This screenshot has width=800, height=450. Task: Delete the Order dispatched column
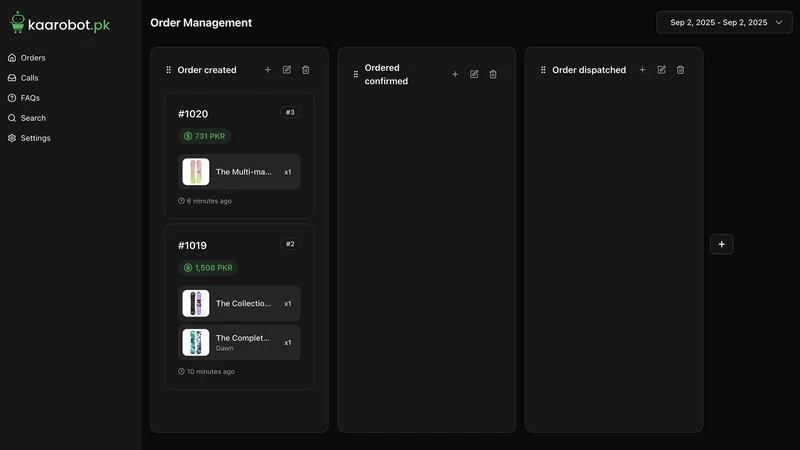[680, 70]
